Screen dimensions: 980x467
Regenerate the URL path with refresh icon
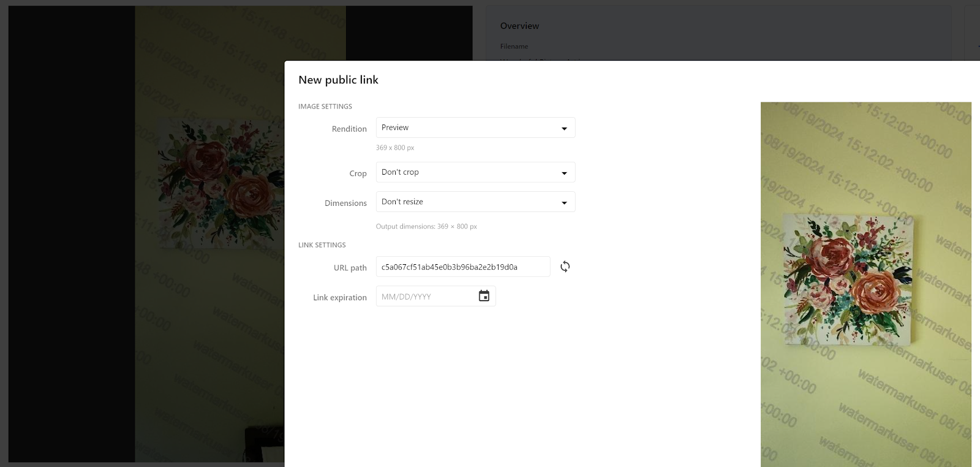pos(565,267)
